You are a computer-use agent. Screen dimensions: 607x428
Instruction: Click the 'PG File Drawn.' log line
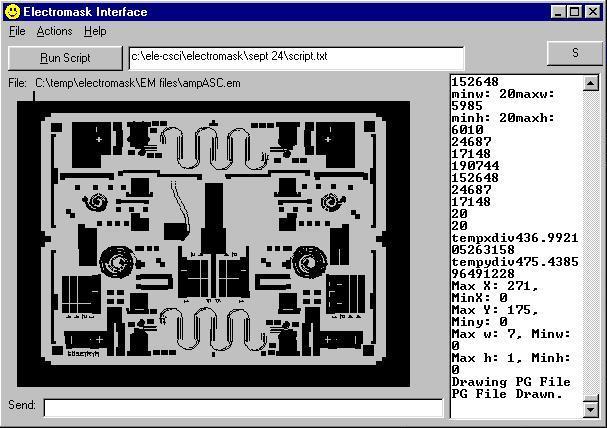point(496,395)
